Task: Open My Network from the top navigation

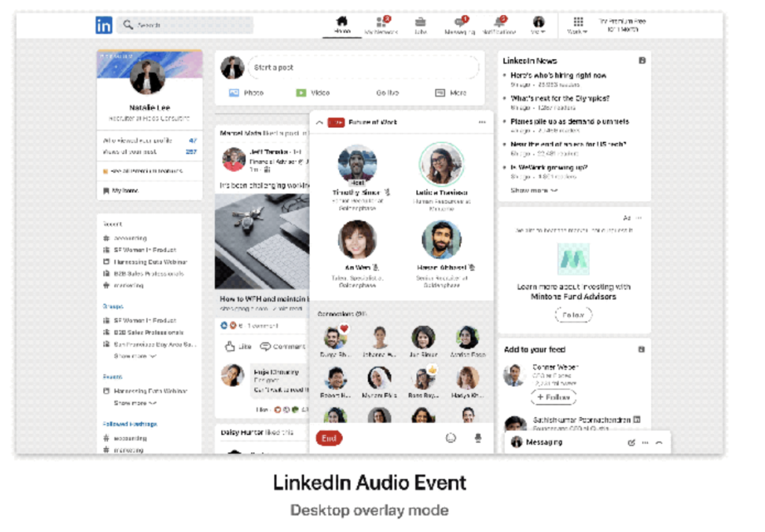Action: (x=381, y=25)
